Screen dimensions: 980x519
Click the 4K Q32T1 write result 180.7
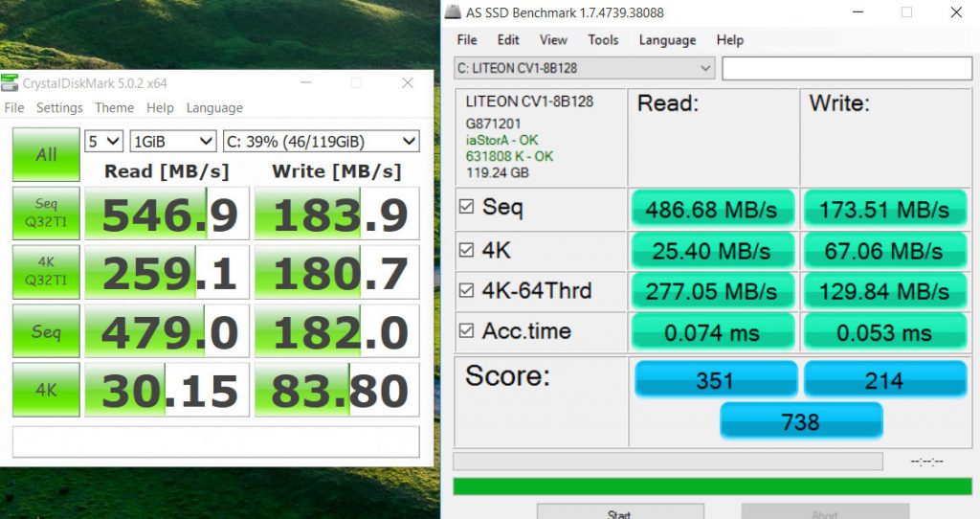[337, 271]
